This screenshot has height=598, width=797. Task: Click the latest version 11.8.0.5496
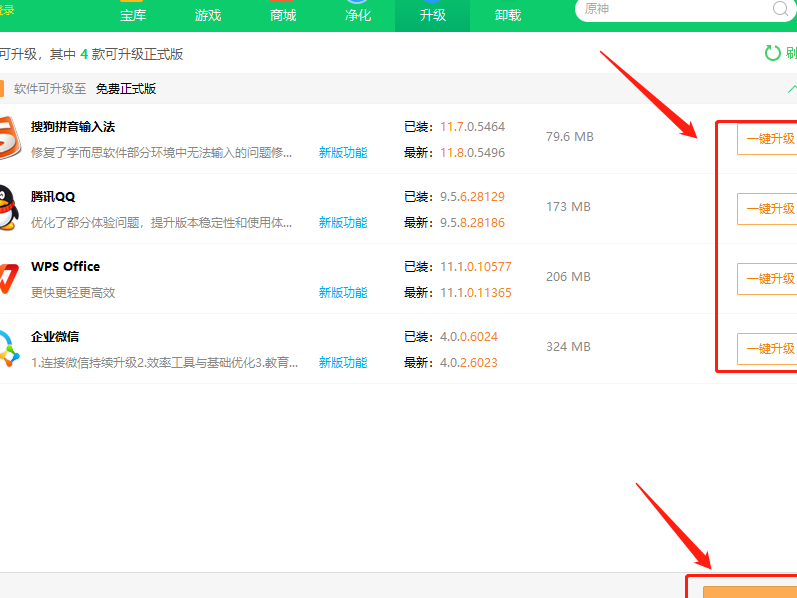(472, 153)
